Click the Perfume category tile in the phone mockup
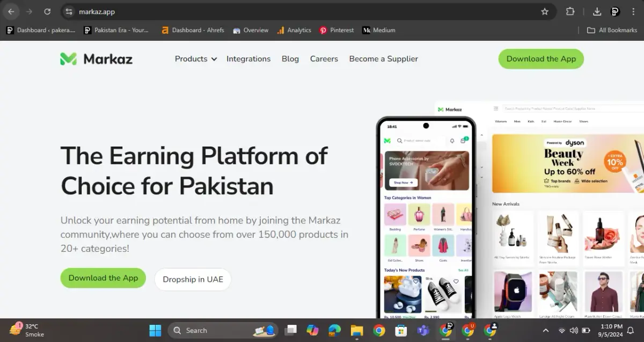 tap(419, 216)
